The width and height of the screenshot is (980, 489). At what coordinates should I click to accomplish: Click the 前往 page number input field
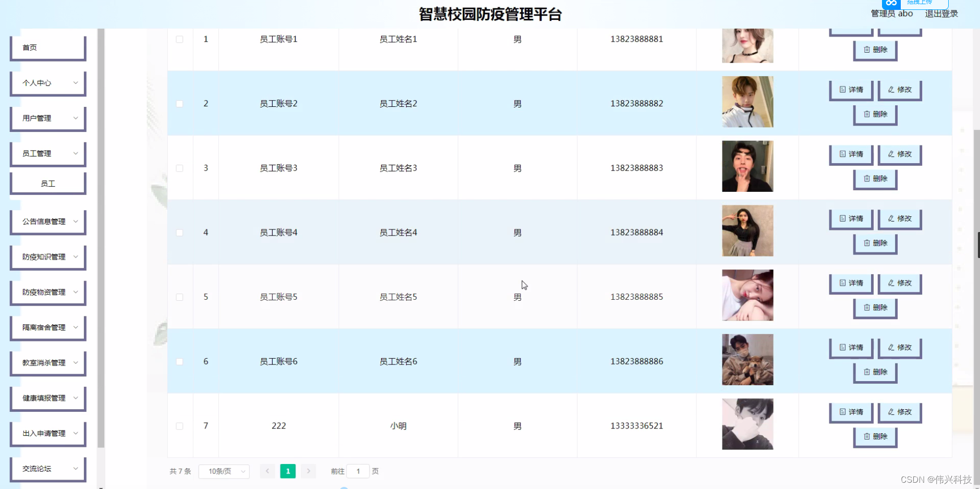coord(358,471)
